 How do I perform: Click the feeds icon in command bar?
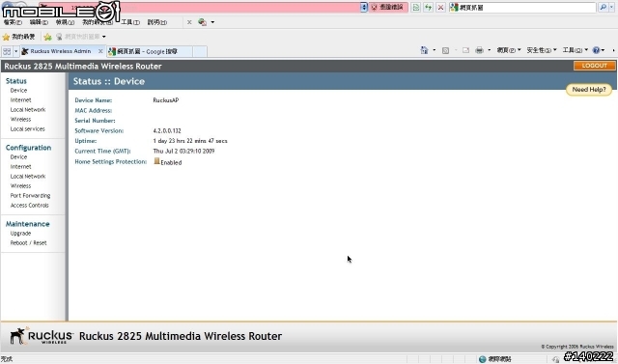[445, 50]
